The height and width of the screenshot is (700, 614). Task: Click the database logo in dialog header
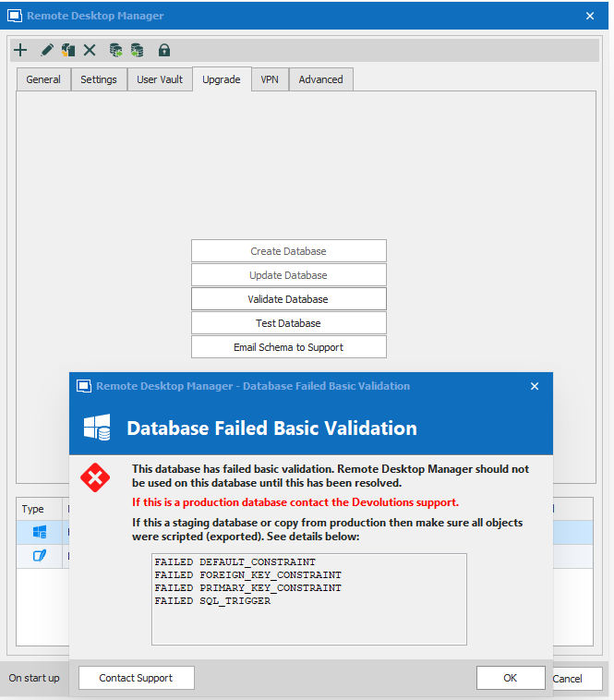pos(97,428)
